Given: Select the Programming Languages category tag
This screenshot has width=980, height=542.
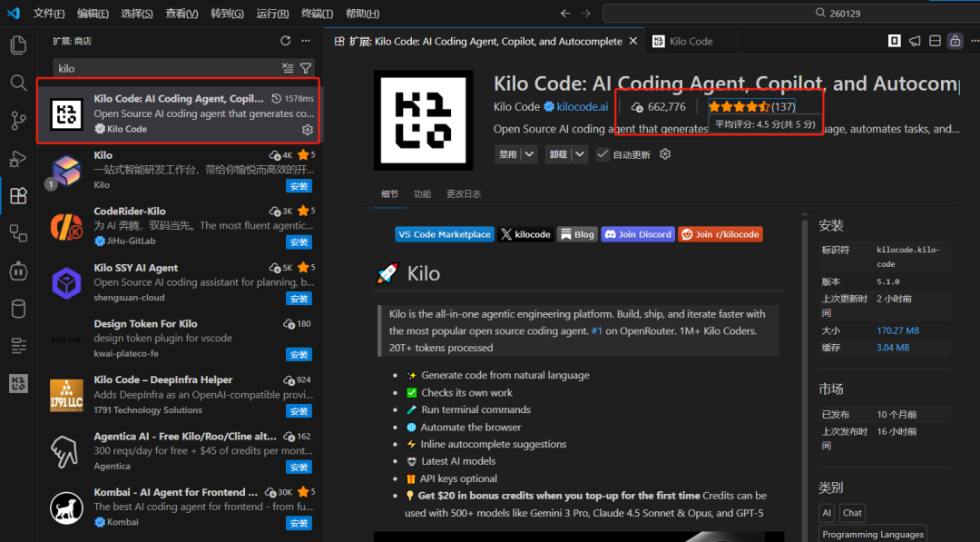Looking at the screenshot, I should click(873, 535).
